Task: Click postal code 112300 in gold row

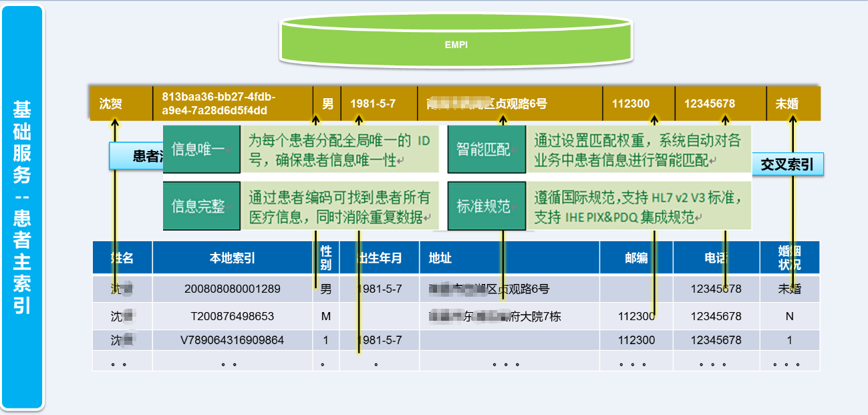Action: click(631, 104)
